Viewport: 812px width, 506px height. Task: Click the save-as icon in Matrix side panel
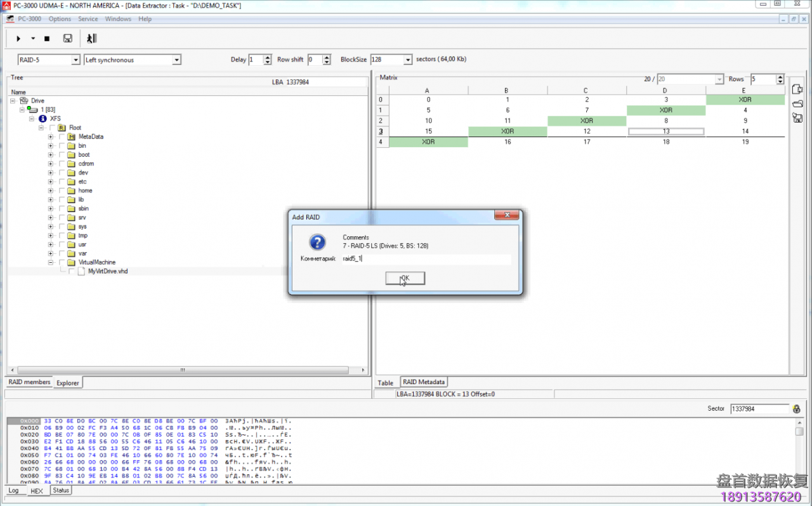click(x=797, y=117)
